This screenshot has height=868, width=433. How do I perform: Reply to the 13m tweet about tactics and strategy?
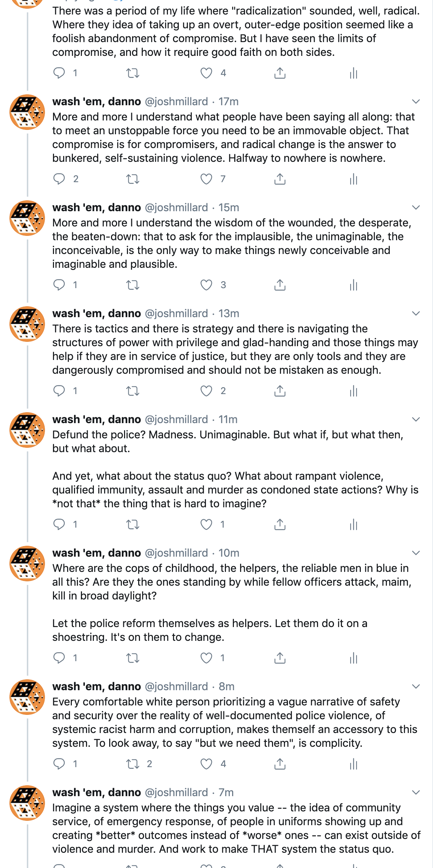[x=59, y=391]
